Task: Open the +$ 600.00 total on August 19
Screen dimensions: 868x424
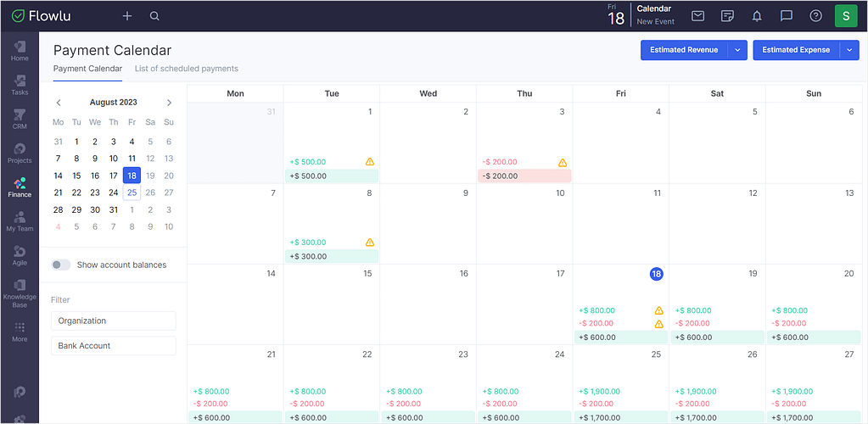Action: (x=717, y=338)
